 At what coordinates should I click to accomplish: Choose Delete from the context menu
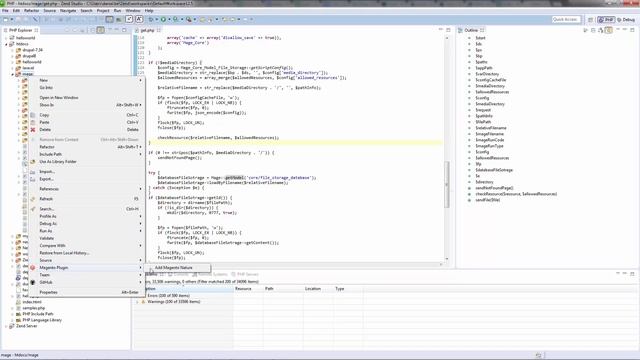(87, 130)
